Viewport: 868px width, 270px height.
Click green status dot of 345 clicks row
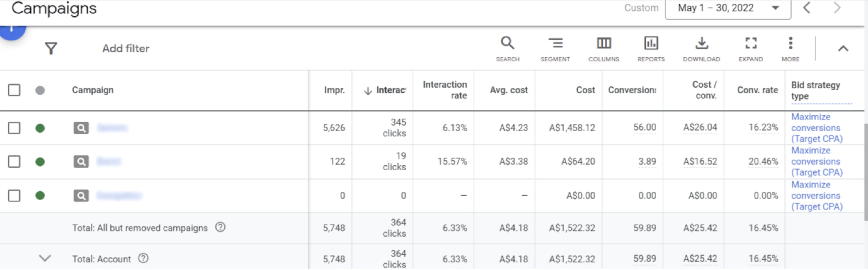pyautogui.click(x=40, y=128)
